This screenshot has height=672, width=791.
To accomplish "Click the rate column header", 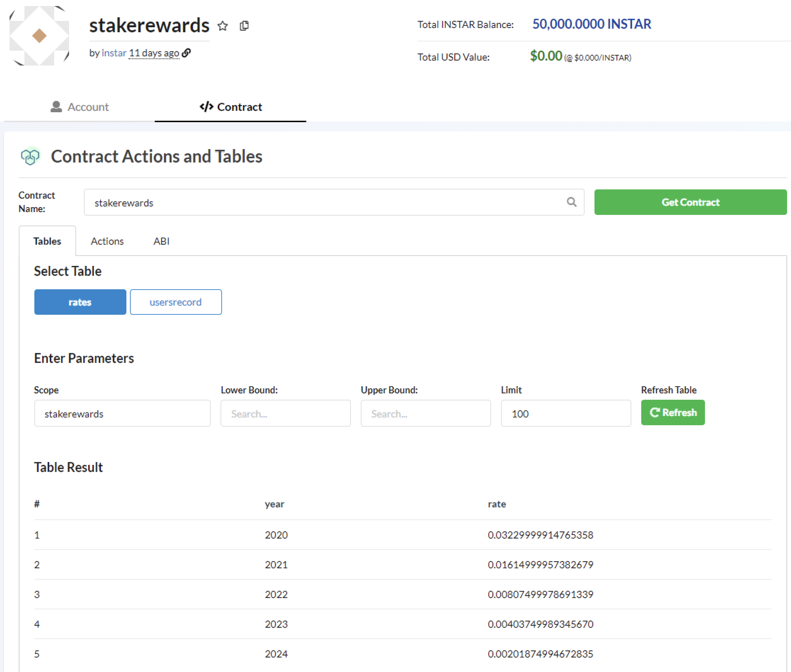I will point(497,504).
